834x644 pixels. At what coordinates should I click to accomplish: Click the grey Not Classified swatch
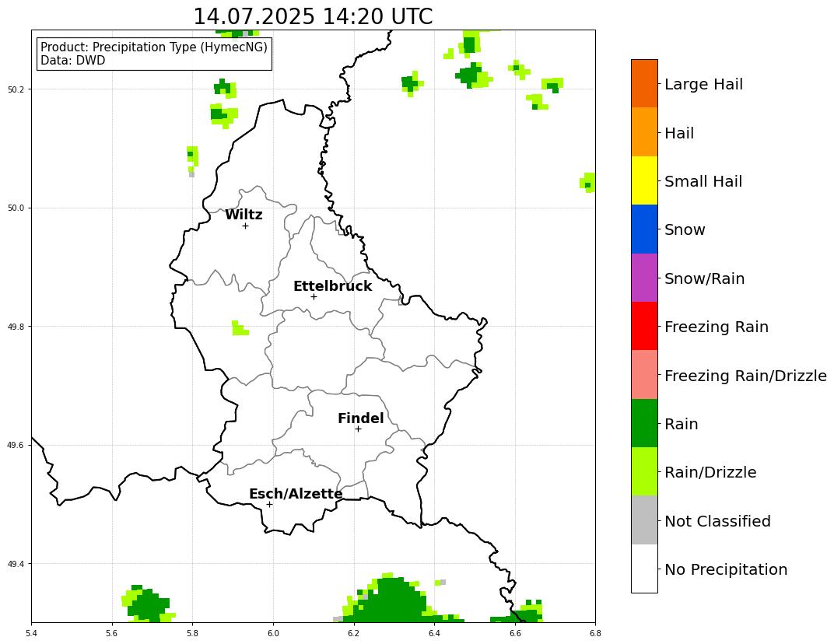(x=644, y=520)
